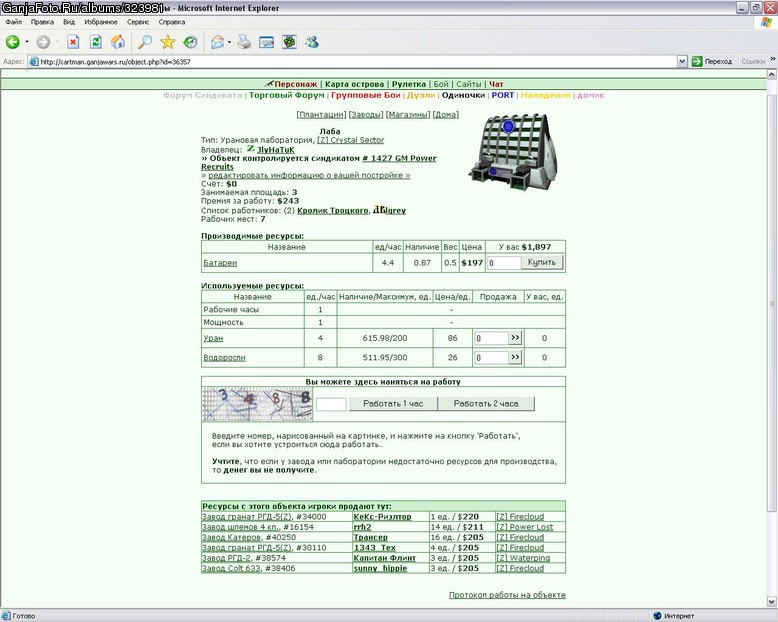The width and height of the screenshot is (778, 622).
Task: Go to the Home page icon
Action: pos(118,42)
